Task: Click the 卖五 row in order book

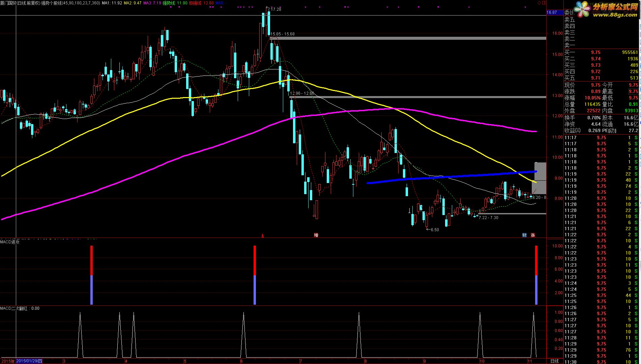Action: coord(601,20)
